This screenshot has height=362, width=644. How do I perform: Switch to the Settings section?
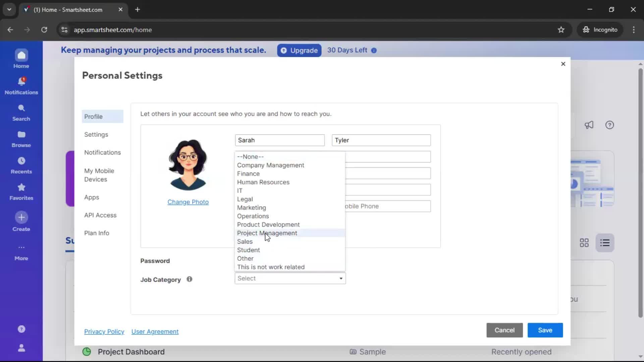[96, 134]
